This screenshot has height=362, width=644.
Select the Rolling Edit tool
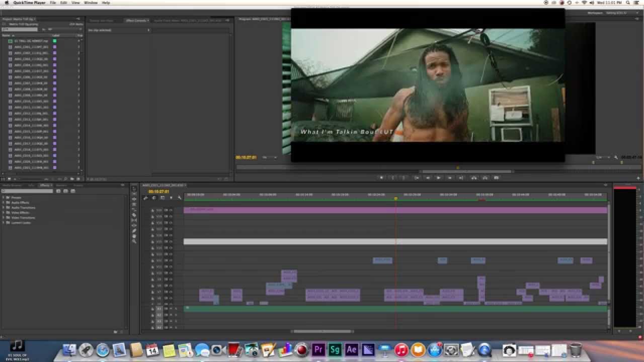tap(134, 205)
